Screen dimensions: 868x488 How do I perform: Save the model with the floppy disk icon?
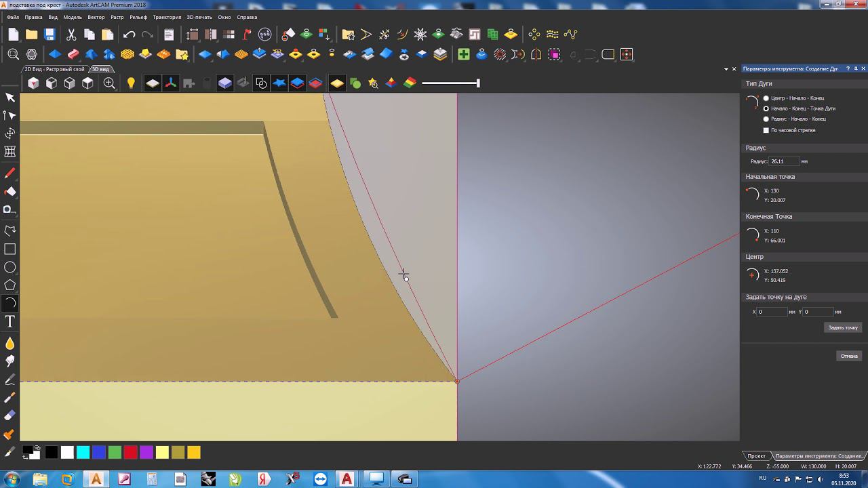pos(50,35)
